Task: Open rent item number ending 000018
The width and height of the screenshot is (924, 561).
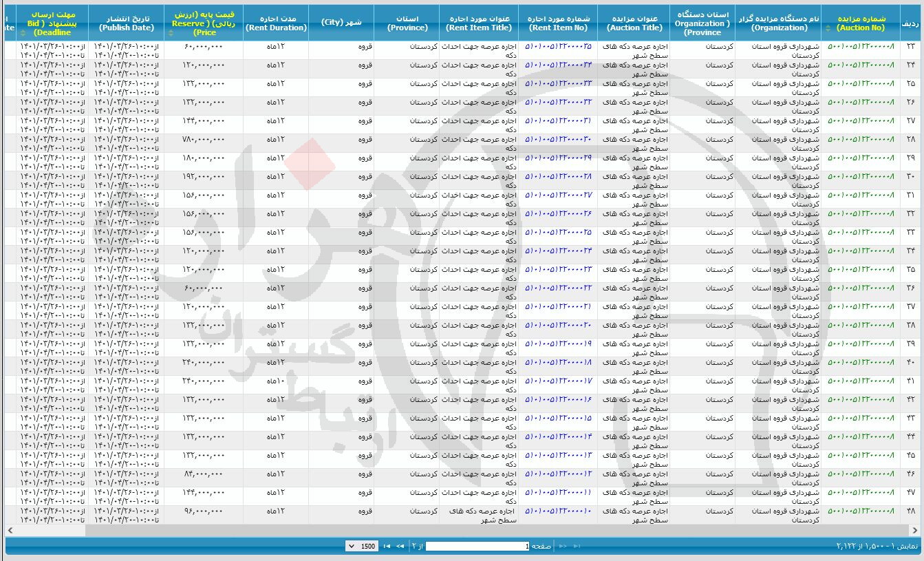Action: 558,363
